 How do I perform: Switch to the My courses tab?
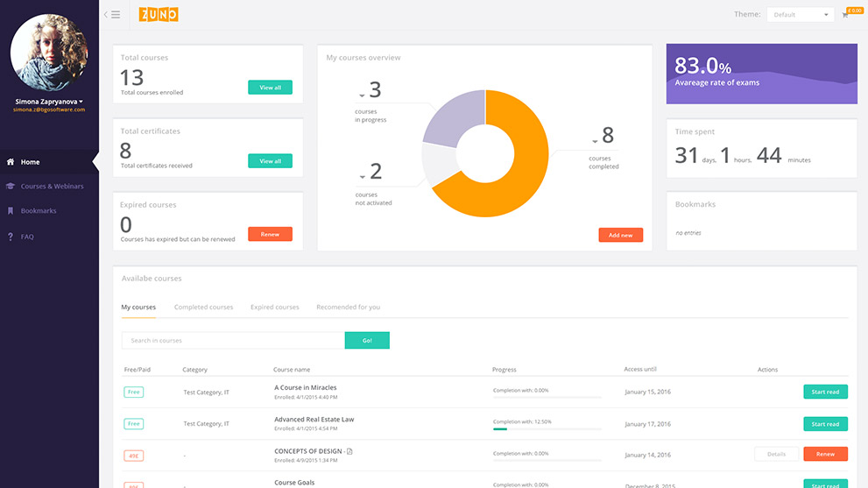(138, 307)
